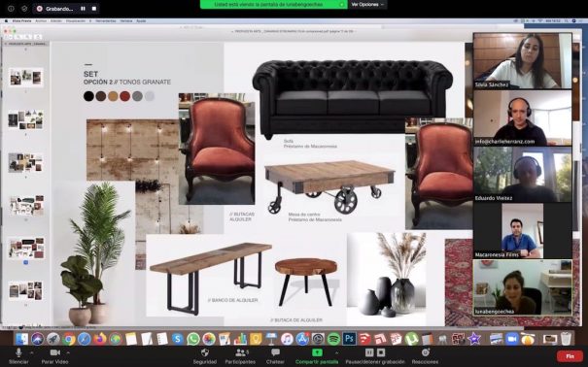Mute microphone with the Silenciar button
Viewport: 588px width, 367px height.
(x=18, y=355)
